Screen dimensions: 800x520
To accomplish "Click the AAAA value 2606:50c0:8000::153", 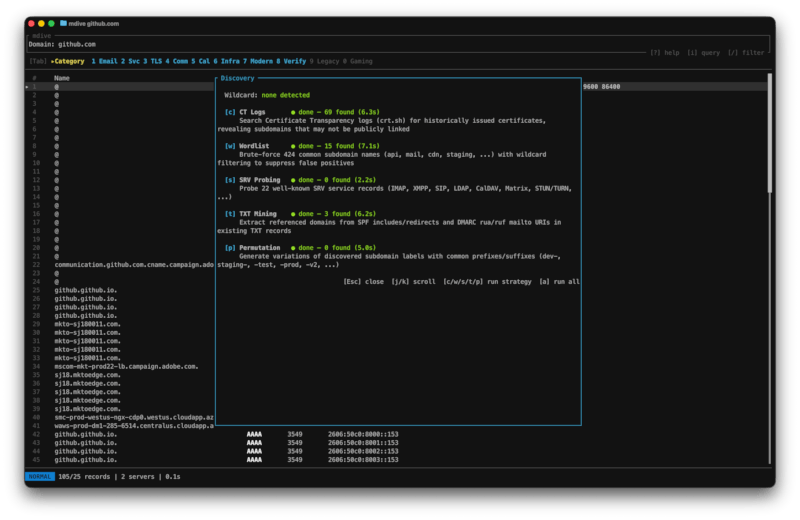I will 363,434.
